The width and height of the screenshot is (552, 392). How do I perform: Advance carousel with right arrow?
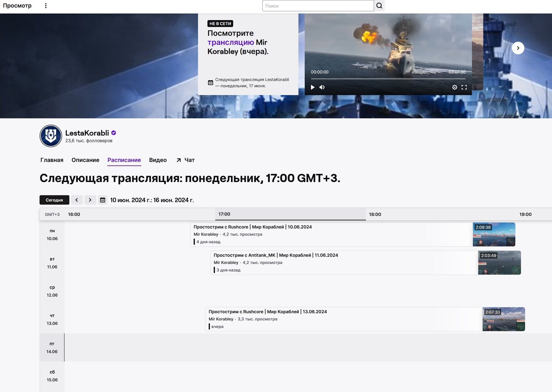pos(518,48)
